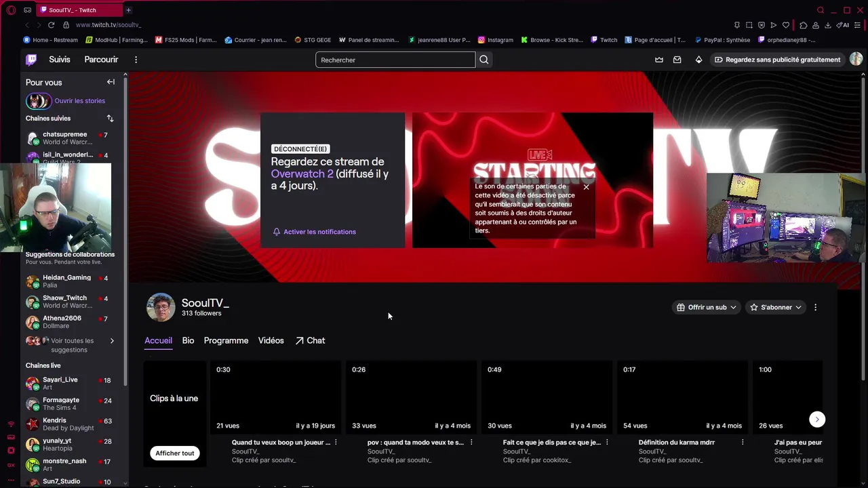
Task: Click in the Rechercher search field
Action: click(x=395, y=60)
